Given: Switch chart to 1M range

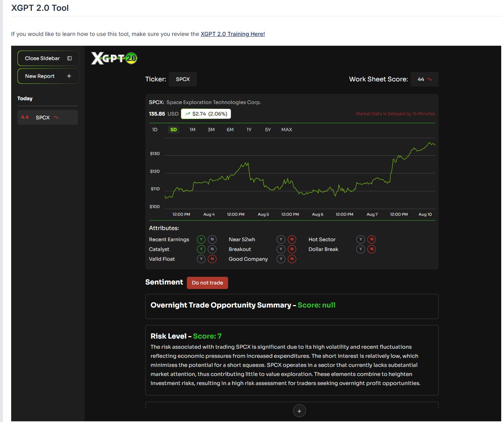Looking at the screenshot, I should (192, 129).
